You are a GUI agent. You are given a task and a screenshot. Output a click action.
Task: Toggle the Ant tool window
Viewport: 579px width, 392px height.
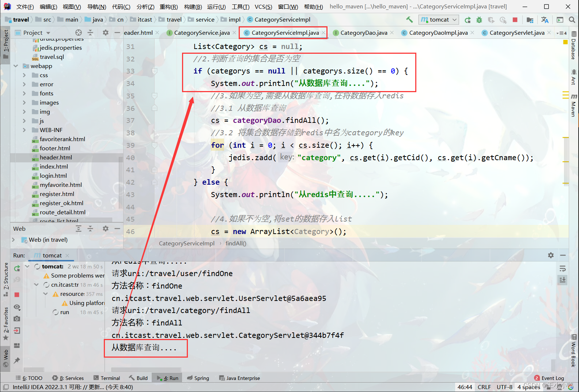(x=574, y=77)
